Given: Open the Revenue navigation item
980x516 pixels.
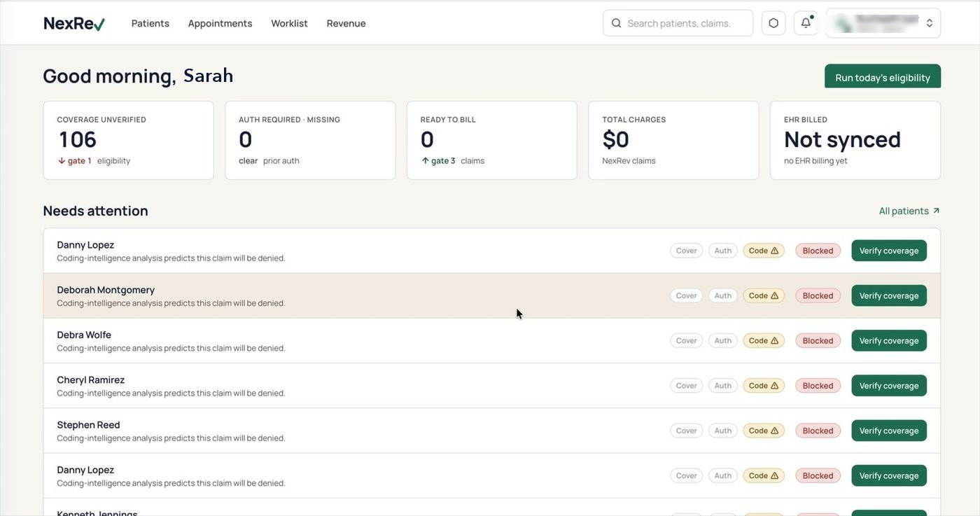Looking at the screenshot, I should [x=346, y=23].
